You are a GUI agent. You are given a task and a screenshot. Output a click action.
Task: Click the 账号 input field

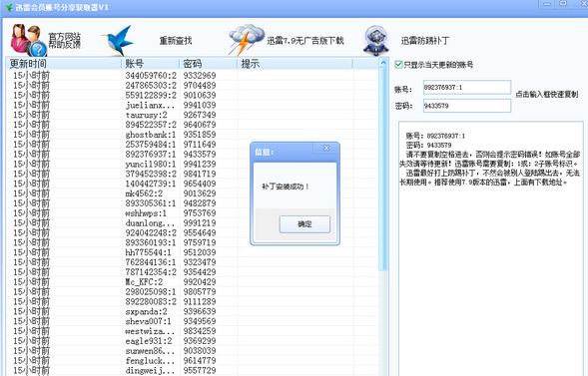pos(467,87)
